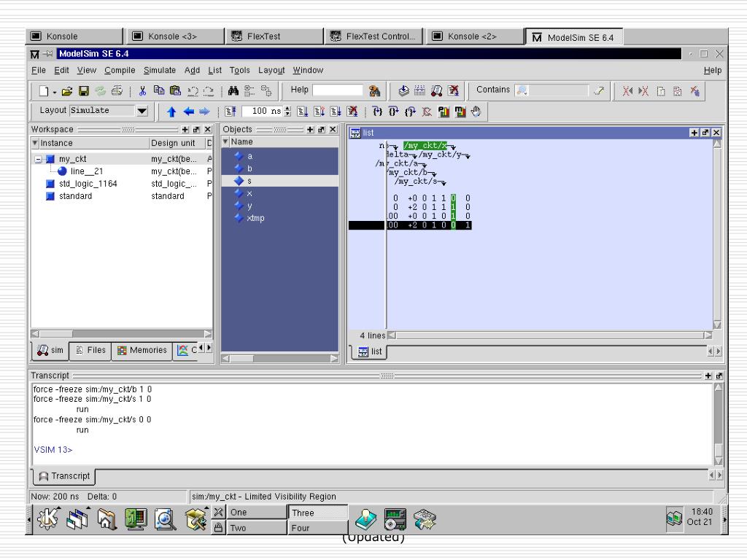Click the Find binoculars icon
Screen dimensions: 747x560
tap(233, 90)
